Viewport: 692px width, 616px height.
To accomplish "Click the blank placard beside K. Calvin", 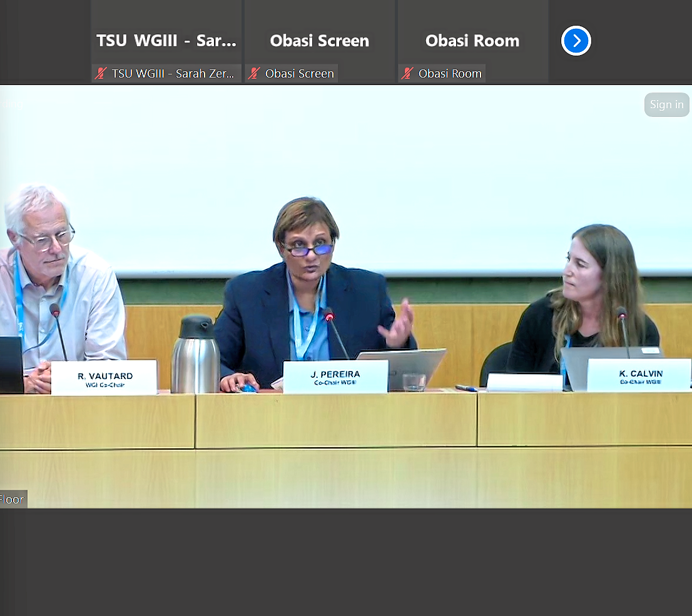I will (524, 381).
